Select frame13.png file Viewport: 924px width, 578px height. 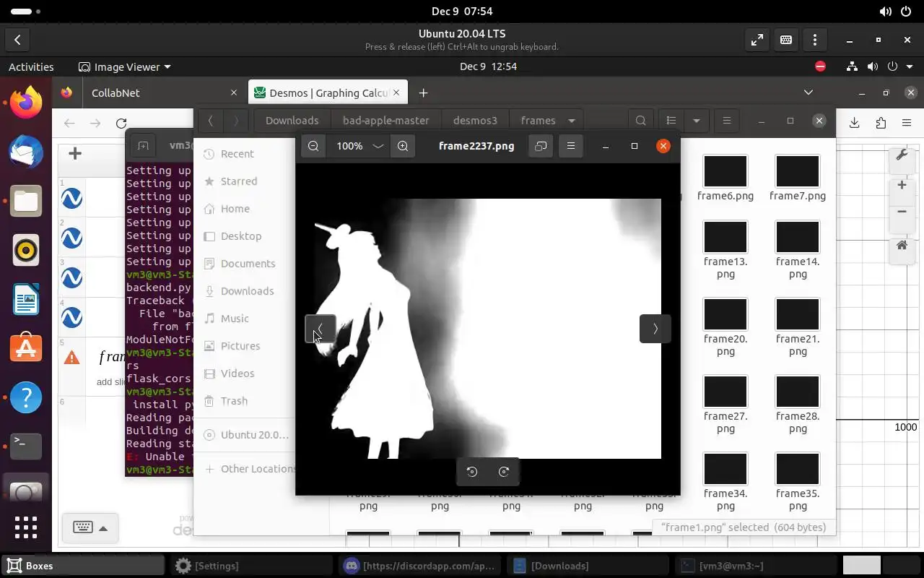click(x=725, y=249)
